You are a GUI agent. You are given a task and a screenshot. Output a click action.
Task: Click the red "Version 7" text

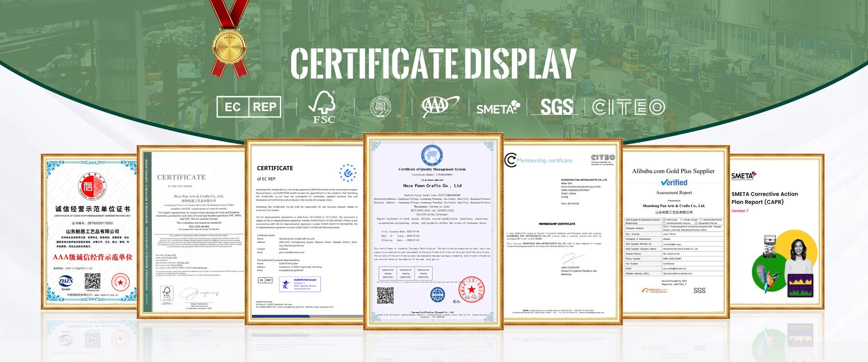(x=740, y=211)
